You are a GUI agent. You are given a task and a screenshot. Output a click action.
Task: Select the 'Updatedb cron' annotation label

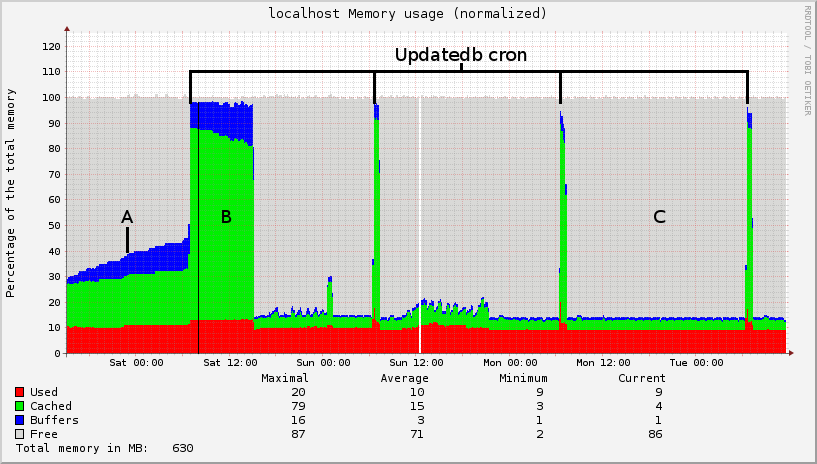[x=460, y=55]
